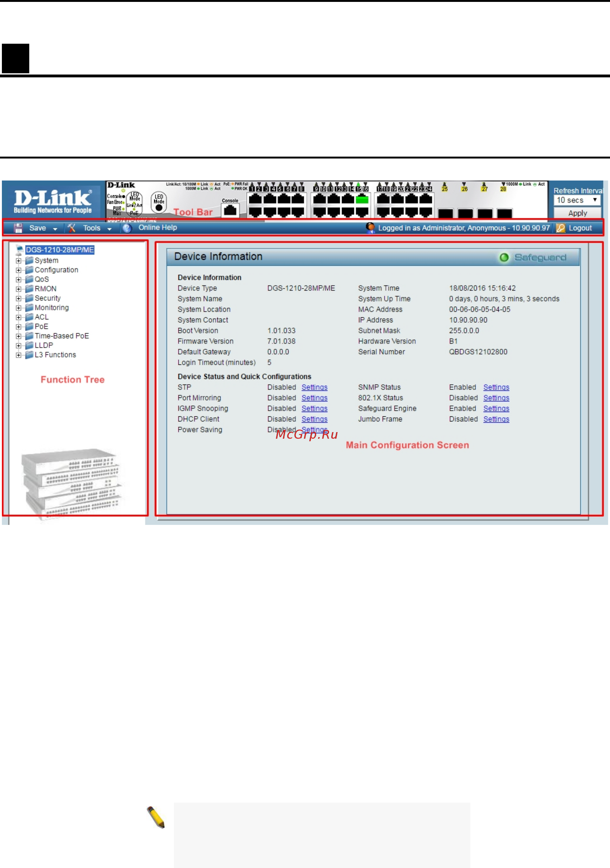Open DHCP Client Settings link

314,419
